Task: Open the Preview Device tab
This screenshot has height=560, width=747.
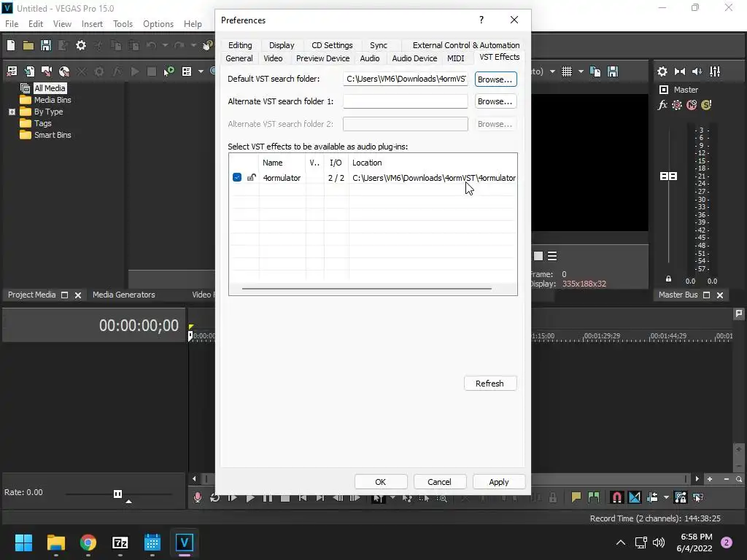Action: pos(322,58)
